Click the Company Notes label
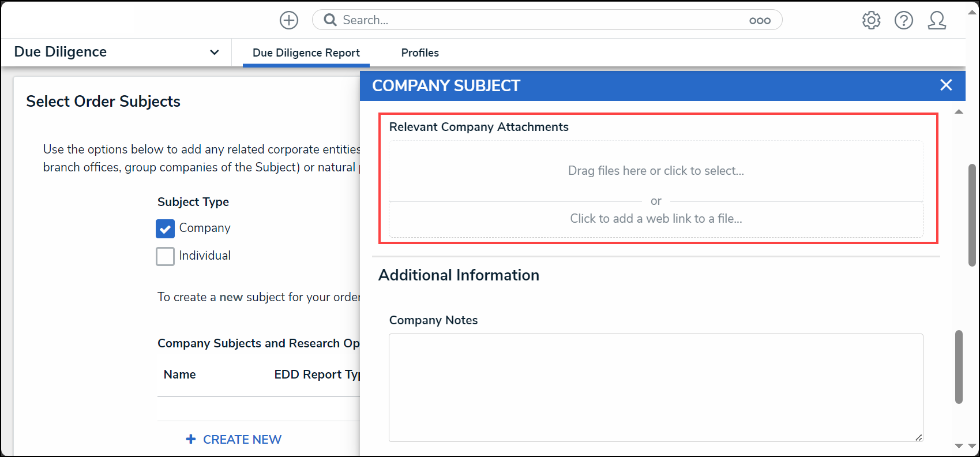This screenshot has width=980, height=457. click(x=433, y=320)
